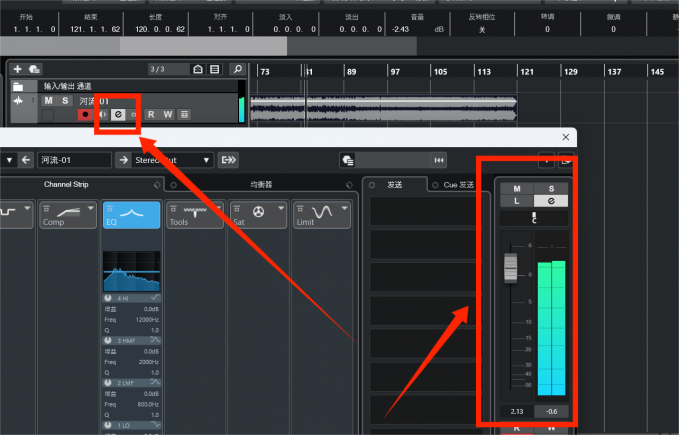Open 3 HMF band filter type selector
The image size is (679, 435).
(x=155, y=341)
